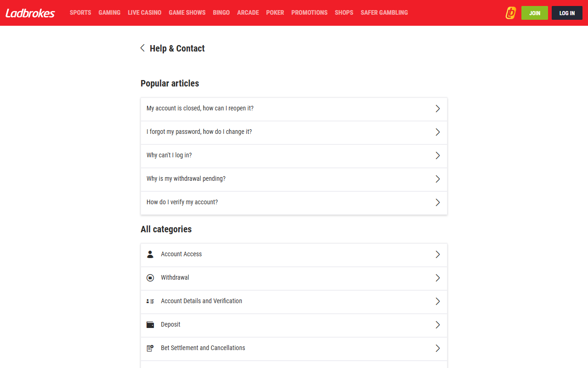Expand the account closed article chevron

click(437, 109)
